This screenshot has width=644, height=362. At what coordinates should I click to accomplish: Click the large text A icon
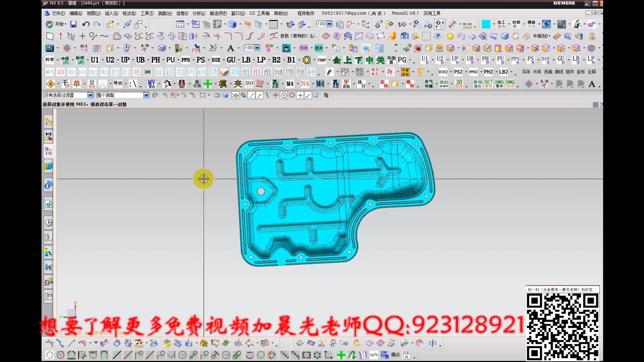click(230, 48)
